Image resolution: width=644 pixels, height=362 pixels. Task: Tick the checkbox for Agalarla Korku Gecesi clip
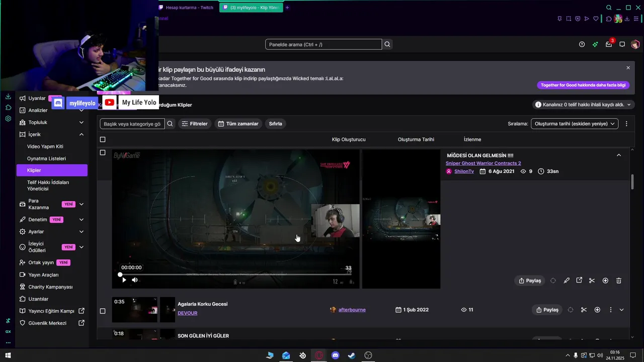pyautogui.click(x=103, y=311)
